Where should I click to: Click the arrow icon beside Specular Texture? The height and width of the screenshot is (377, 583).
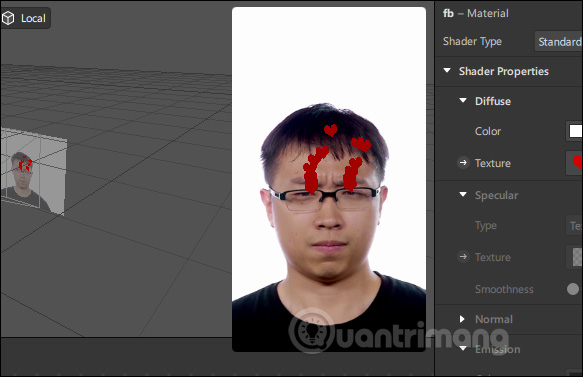point(463,257)
